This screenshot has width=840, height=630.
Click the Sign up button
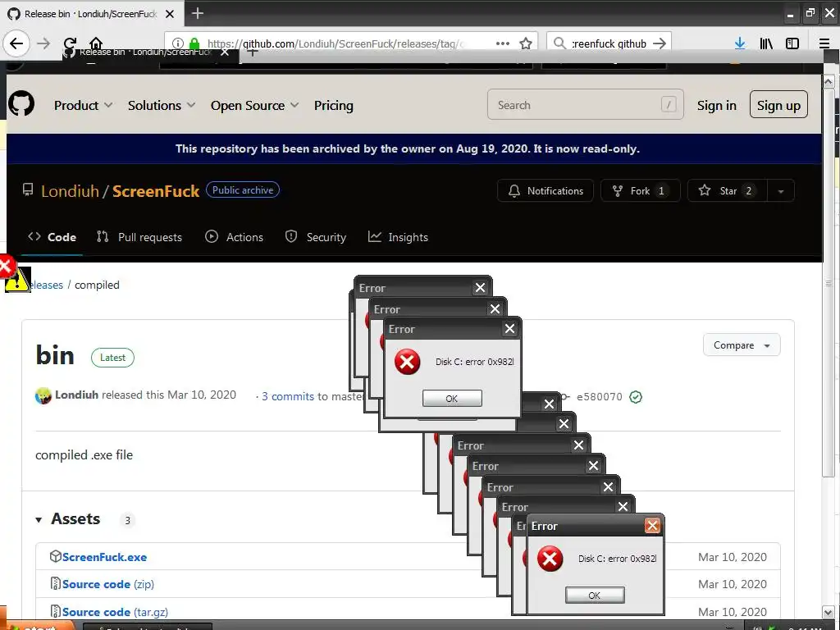[x=778, y=104]
